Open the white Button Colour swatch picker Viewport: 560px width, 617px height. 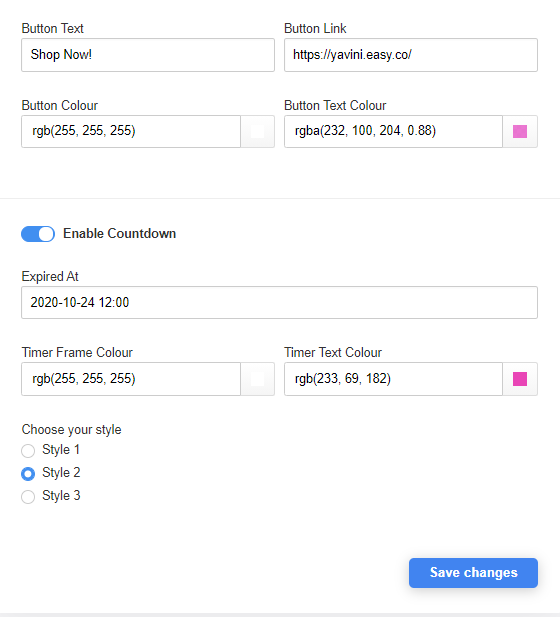click(258, 131)
